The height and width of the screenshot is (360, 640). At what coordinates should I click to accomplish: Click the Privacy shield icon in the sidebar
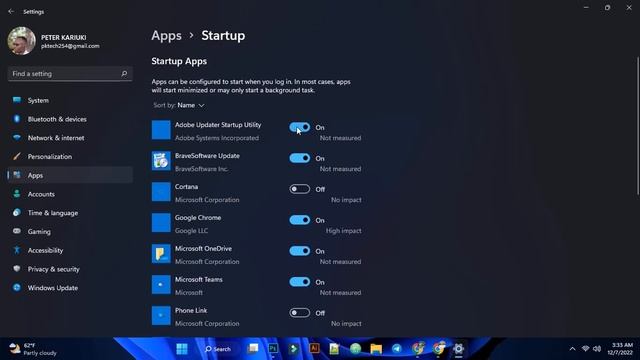[17, 269]
